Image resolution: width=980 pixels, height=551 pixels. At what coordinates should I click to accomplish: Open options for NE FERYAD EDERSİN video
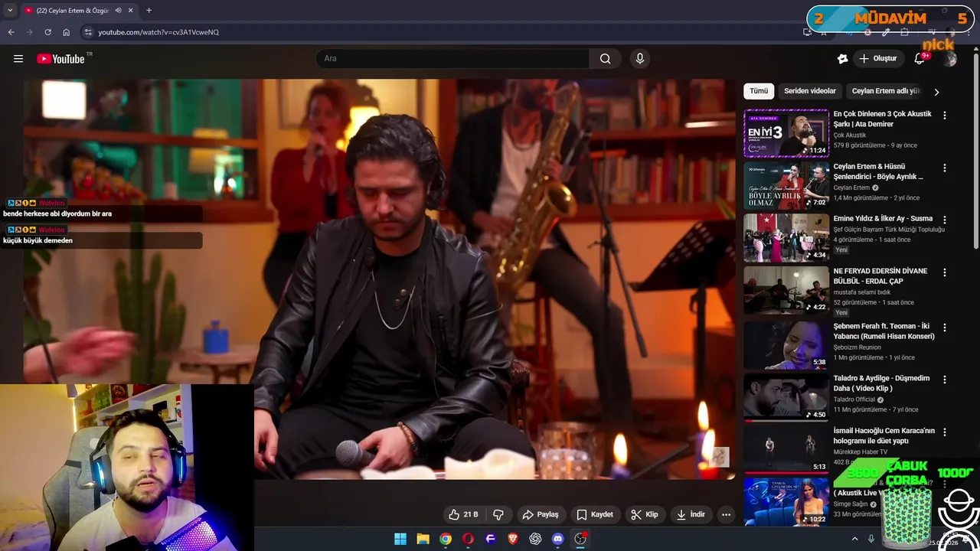[944, 272]
